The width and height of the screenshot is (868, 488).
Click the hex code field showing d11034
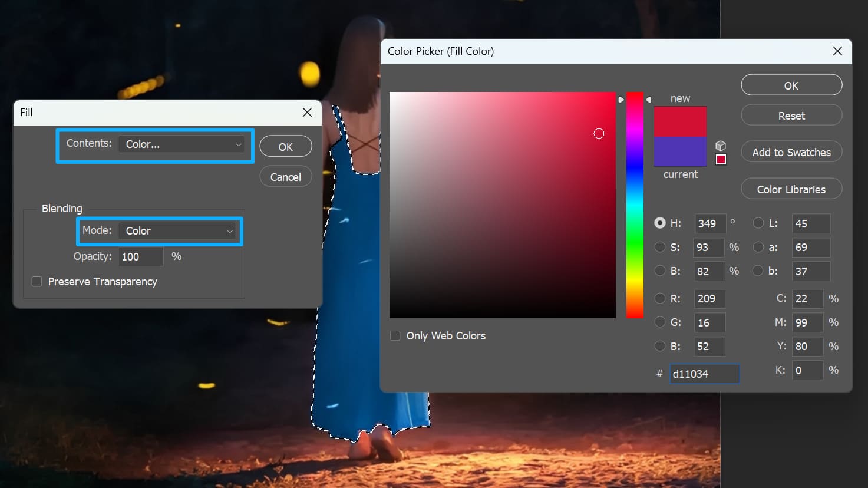704,374
